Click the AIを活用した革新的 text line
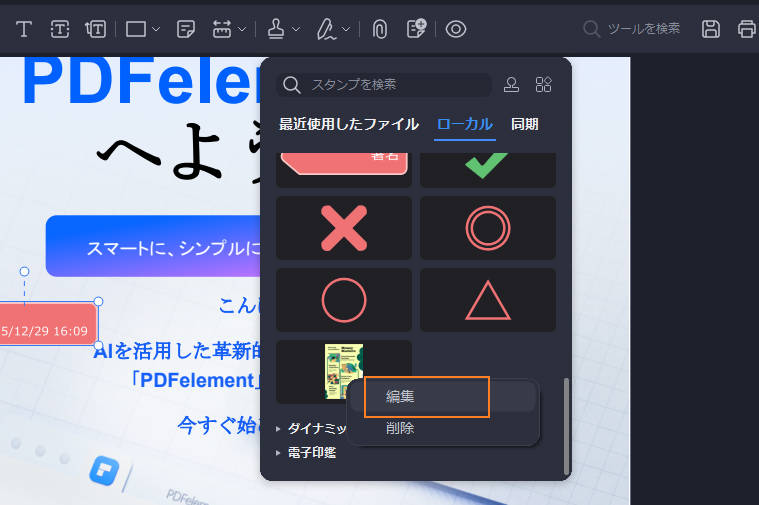This screenshot has height=505, width=759. click(178, 351)
